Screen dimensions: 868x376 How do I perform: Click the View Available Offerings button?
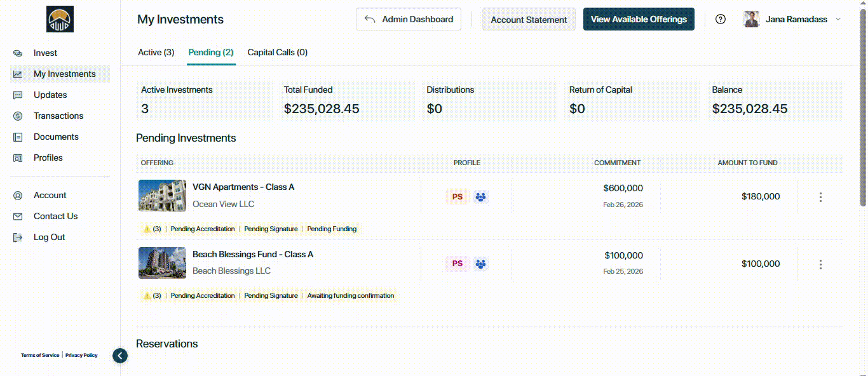pyautogui.click(x=639, y=19)
